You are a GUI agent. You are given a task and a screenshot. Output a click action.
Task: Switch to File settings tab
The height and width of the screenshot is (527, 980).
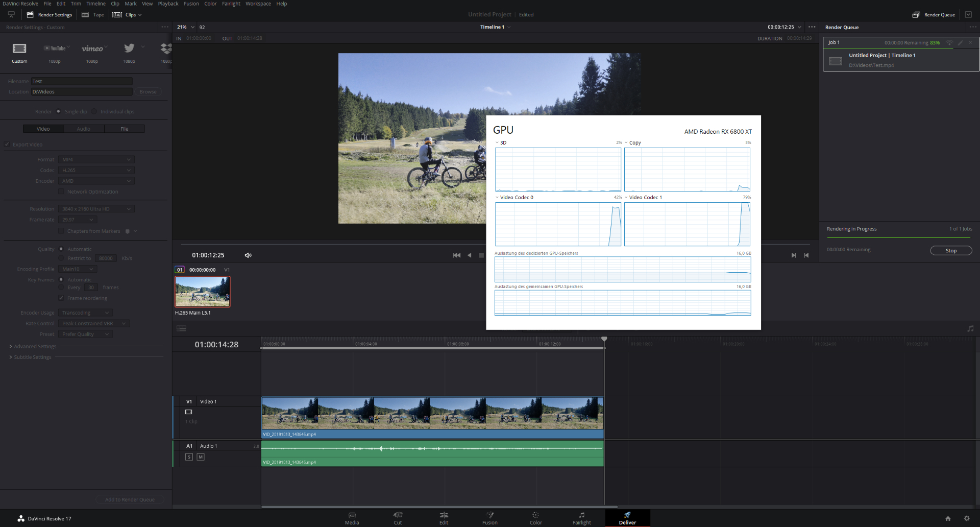coord(125,129)
